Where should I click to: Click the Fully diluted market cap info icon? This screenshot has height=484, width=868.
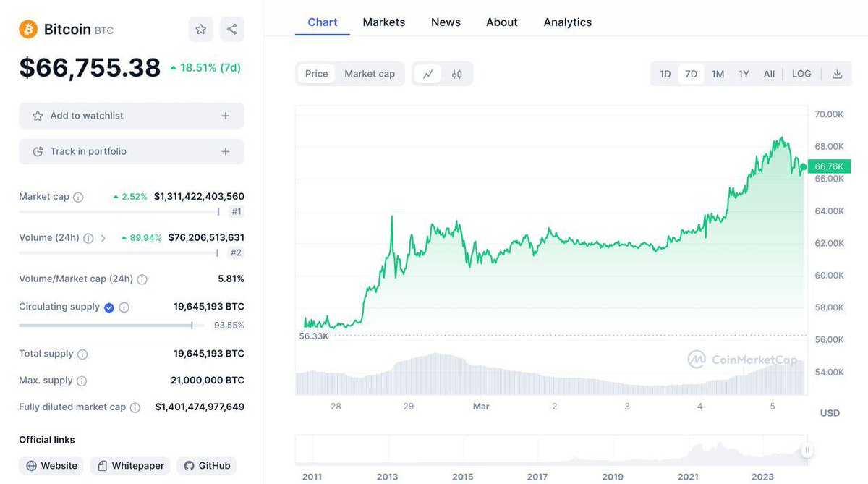pos(135,408)
